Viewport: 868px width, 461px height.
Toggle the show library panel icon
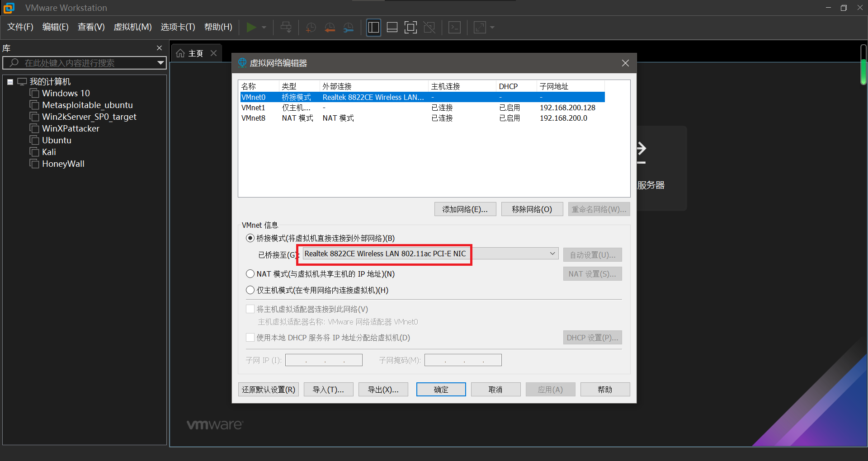pos(373,28)
